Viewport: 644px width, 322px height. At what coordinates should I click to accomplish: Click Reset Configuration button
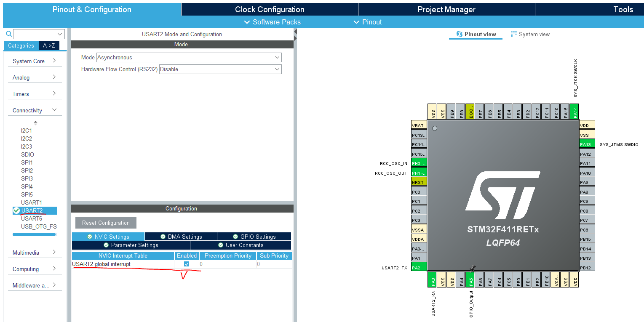coord(106,223)
